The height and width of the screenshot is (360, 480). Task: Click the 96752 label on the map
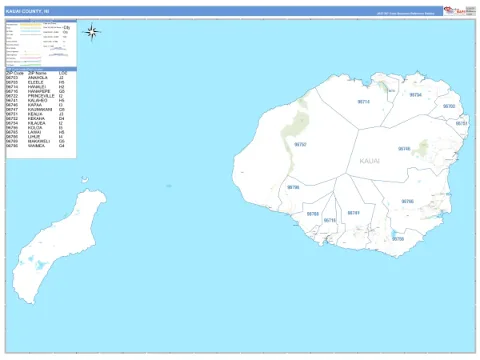pyautogui.click(x=300, y=144)
